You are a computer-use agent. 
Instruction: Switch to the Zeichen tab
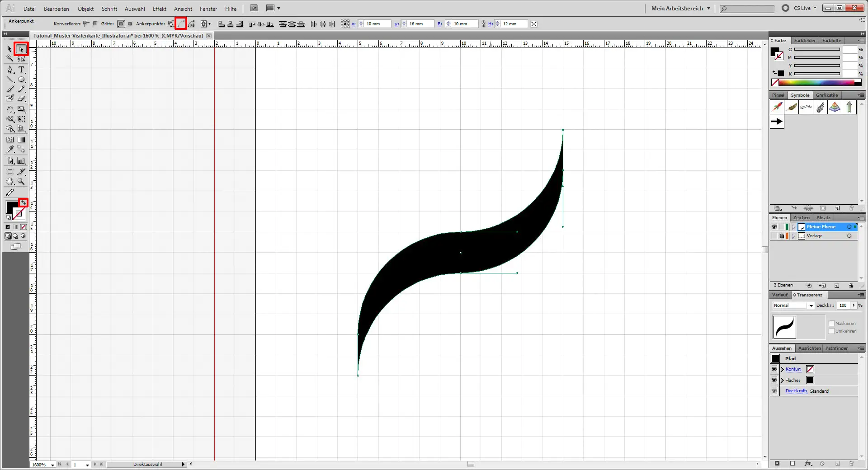click(801, 217)
